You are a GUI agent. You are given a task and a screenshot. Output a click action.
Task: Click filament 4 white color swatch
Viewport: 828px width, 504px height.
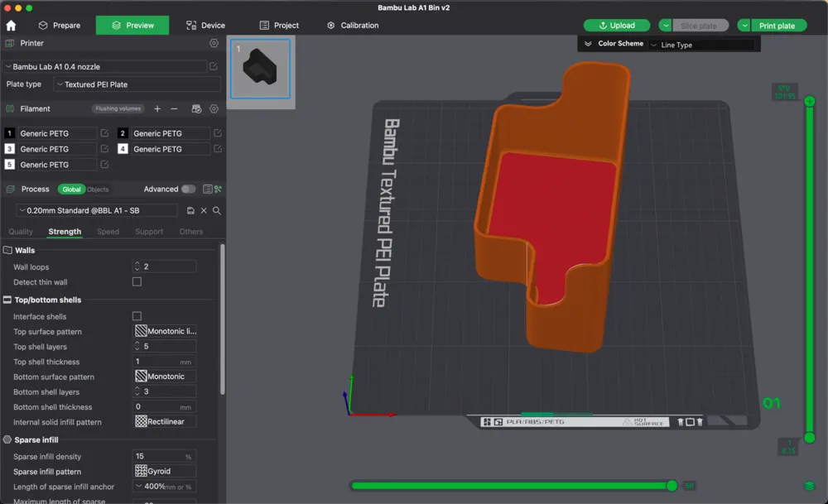point(123,149)
